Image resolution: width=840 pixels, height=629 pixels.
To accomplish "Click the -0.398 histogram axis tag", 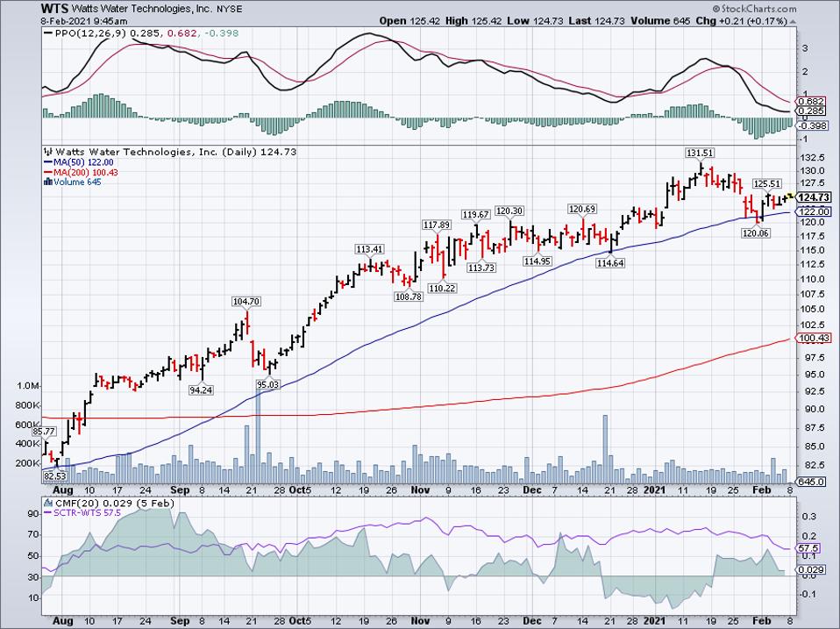I will (x=812, y=125).
